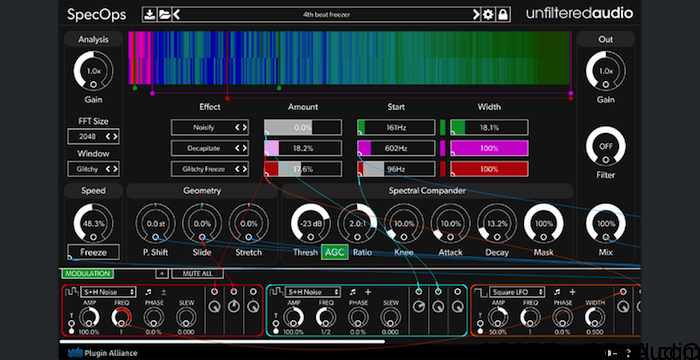Toggle tempo sync note on Square LFO
Image resolution: width=700 pixels, height=360 pixels.
pos(558,292)
